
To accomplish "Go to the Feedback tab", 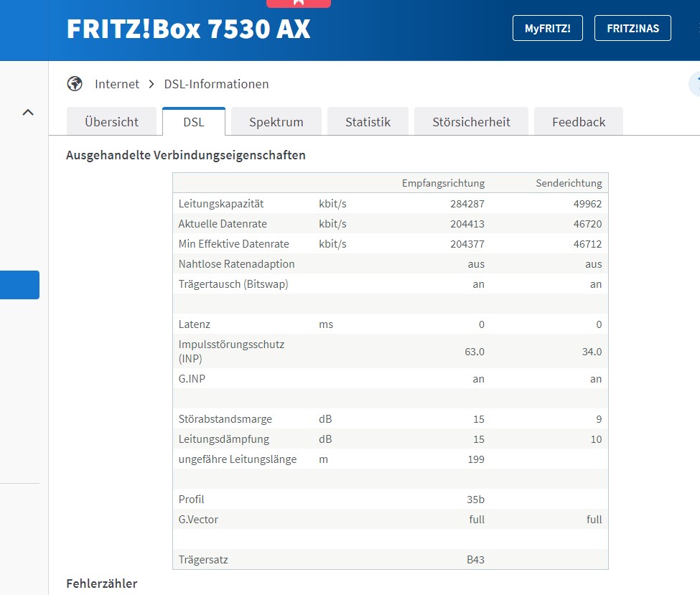I will point(579,121).
